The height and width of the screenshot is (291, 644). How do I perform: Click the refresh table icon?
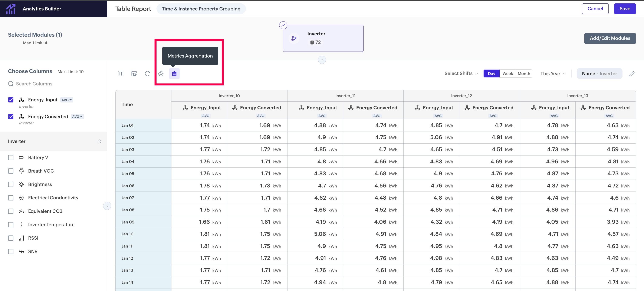click(x=148, y=73)
